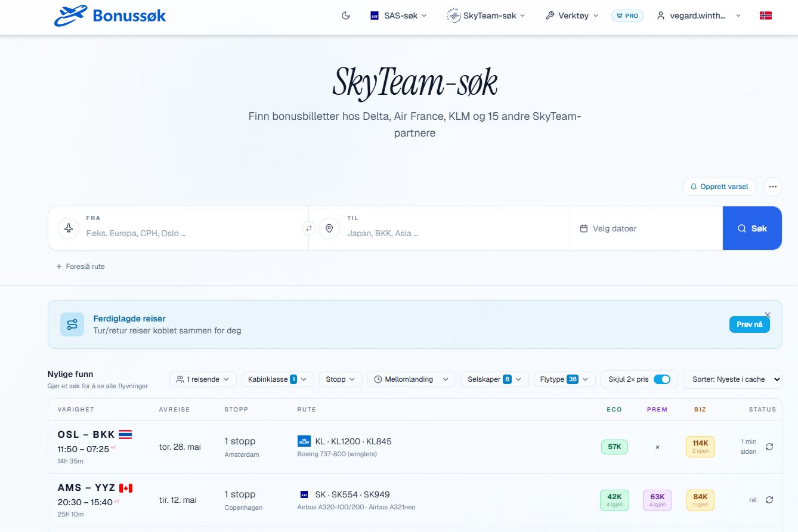Refresh the AMS – YYZ row
Viewport: 798px width, 532px height.
769,500
